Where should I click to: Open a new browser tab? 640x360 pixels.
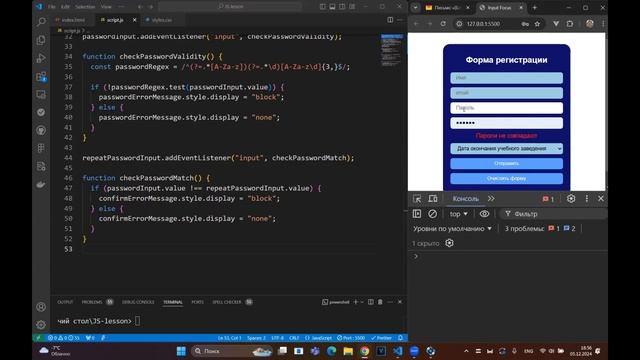[535, 8]
